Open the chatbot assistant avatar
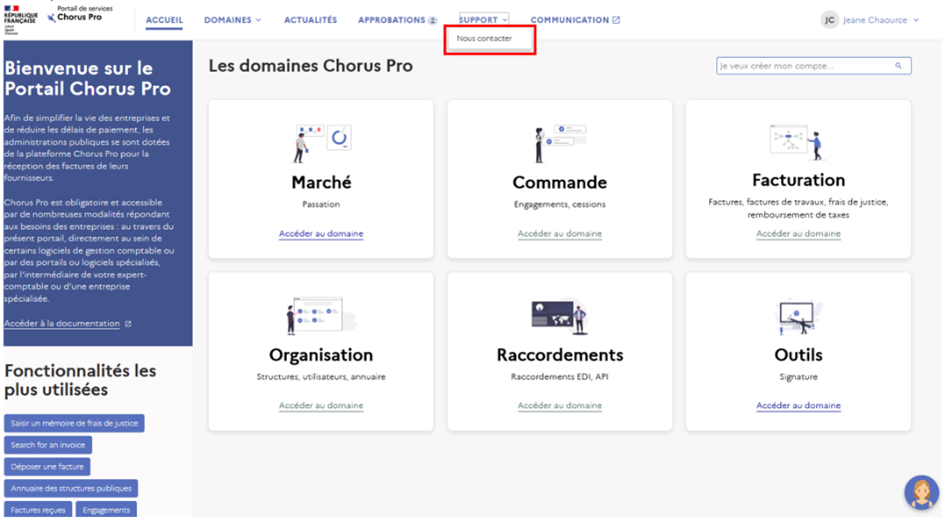This screenshot has width=945, height=523. pos(920,492)
